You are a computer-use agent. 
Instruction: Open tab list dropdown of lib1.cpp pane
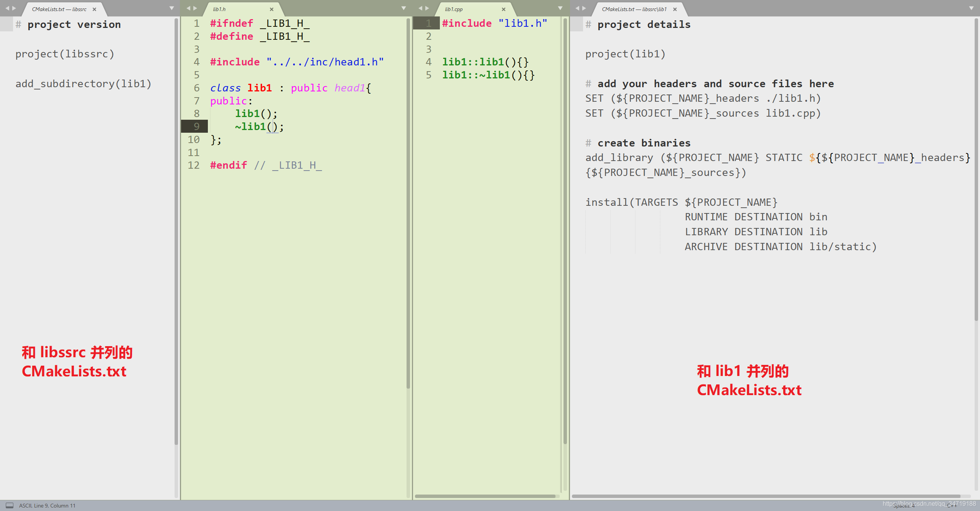point(560,8)
